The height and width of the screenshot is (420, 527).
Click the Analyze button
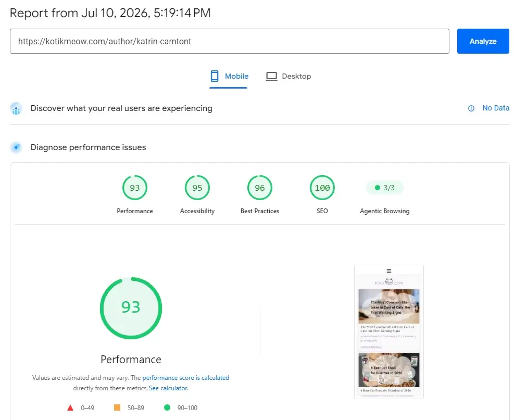(x=483, y=41)
